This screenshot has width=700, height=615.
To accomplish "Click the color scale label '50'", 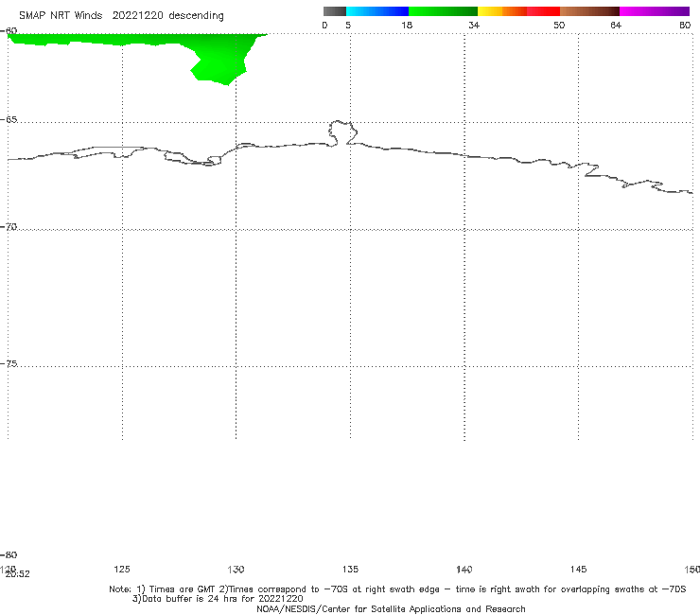I will coord(559,25).
